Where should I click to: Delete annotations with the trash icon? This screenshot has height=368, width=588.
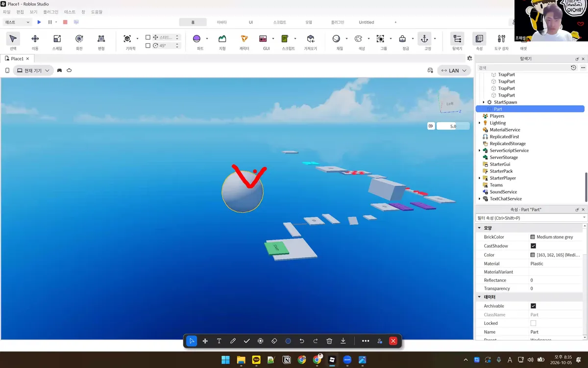pos(329,341)
